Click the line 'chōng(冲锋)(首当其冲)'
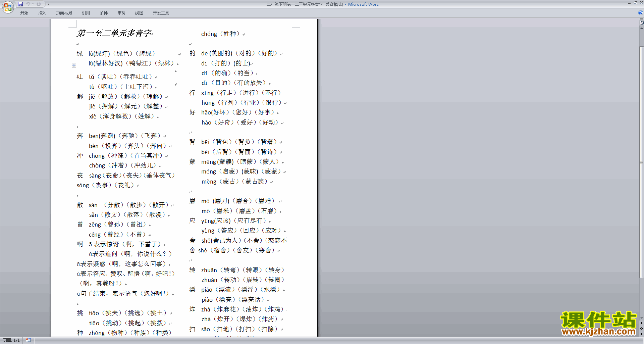 125,156
